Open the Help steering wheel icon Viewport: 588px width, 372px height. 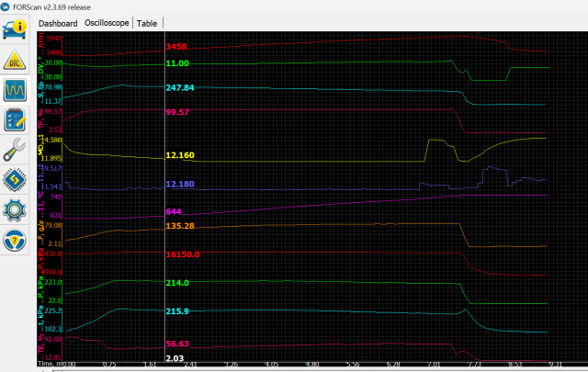17,240
